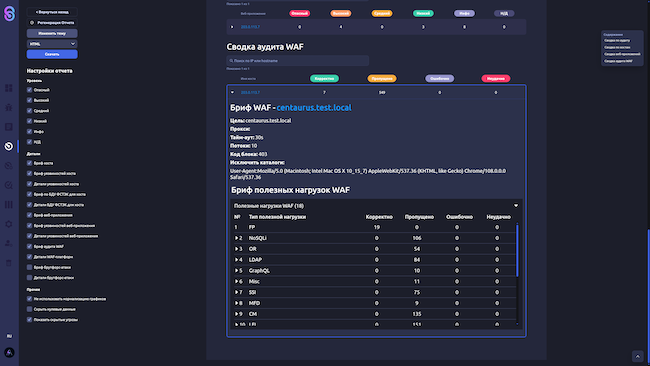Click the scroll-to-top arrow button
The height and width of the screenshot is (366, 650).
coord(638,356)
